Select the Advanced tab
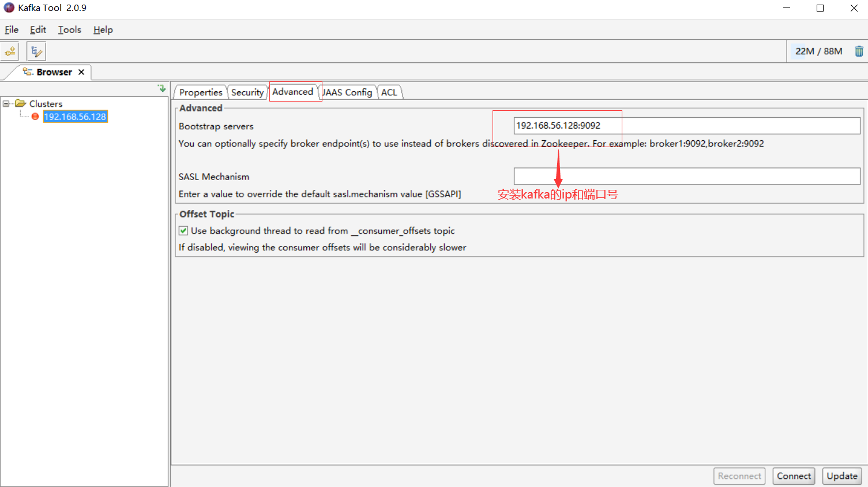The image size is (868, 487). pos(293,92)
